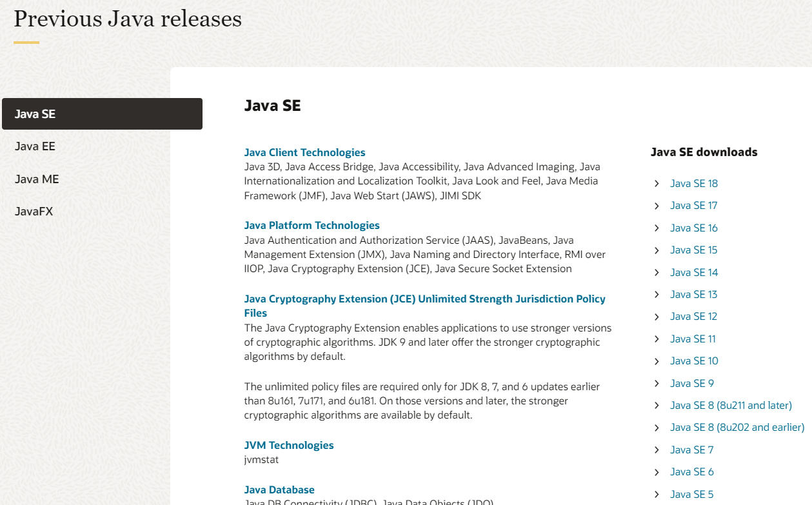This screenshot has height=505, width=812.
Task: Open the Java Client Technologies link
Action: pyautogui.click(x=304, y=153)
